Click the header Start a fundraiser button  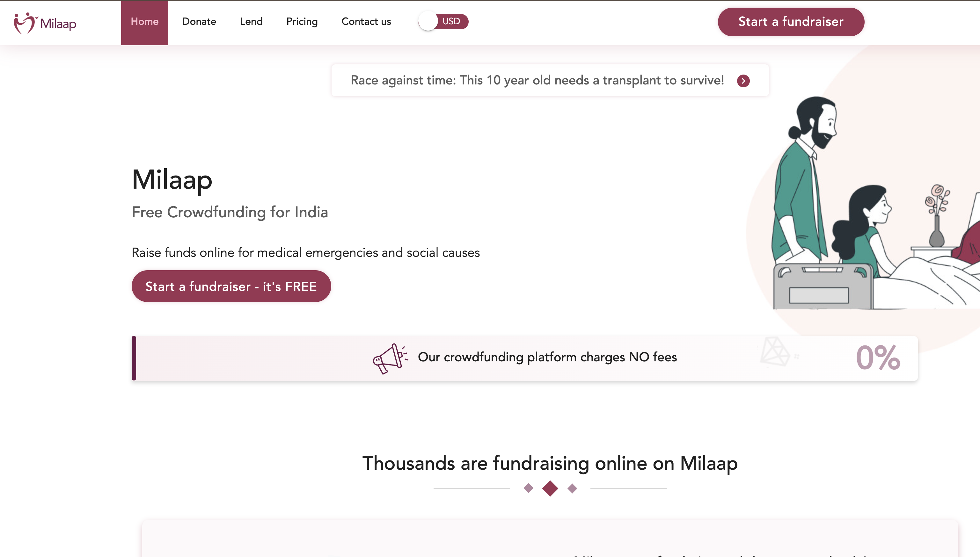791,22
